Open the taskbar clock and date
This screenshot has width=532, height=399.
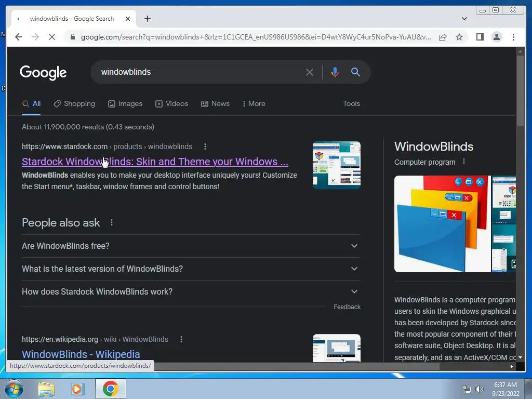tap(506, 389)
